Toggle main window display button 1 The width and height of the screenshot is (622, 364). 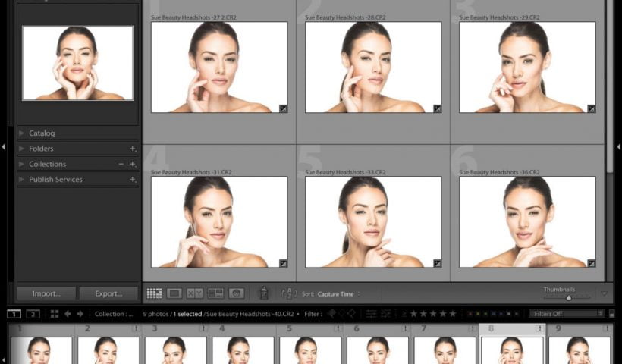14,314
